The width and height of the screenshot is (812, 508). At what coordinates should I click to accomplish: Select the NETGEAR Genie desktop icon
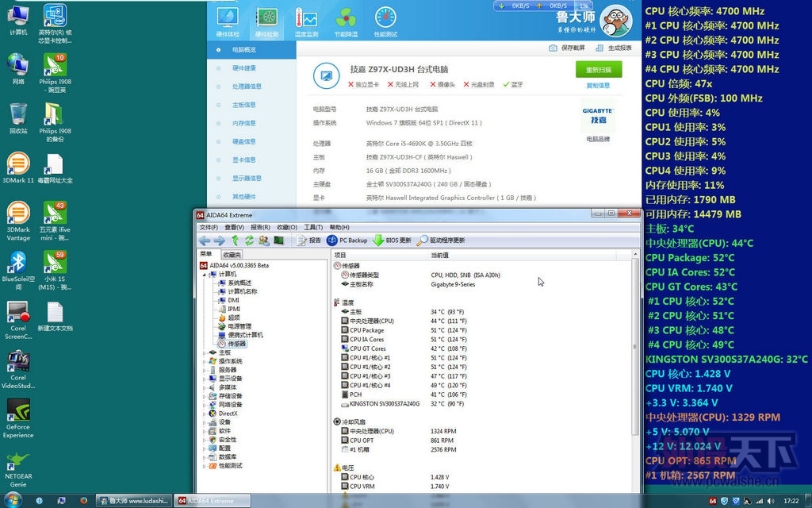click(x=18, y=469)
